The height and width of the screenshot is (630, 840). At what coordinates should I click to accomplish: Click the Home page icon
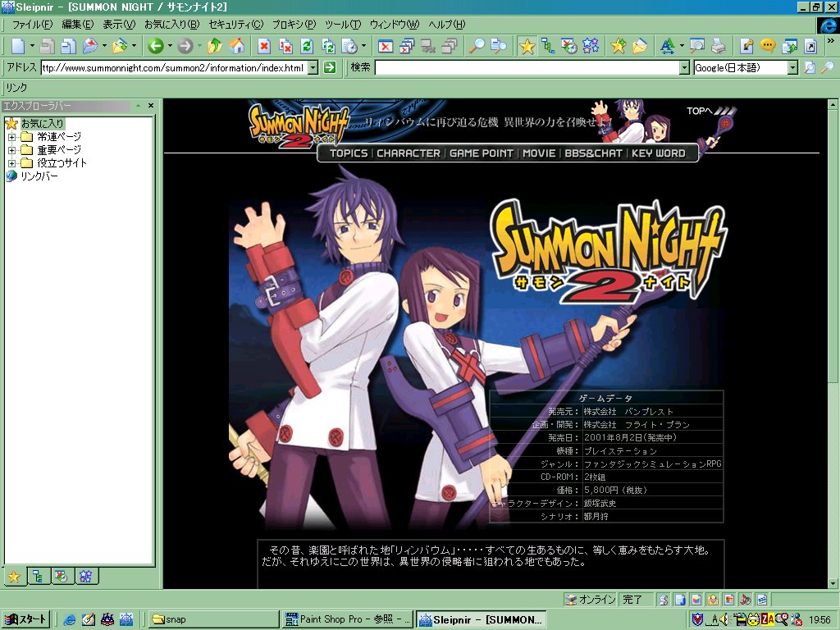237,46
